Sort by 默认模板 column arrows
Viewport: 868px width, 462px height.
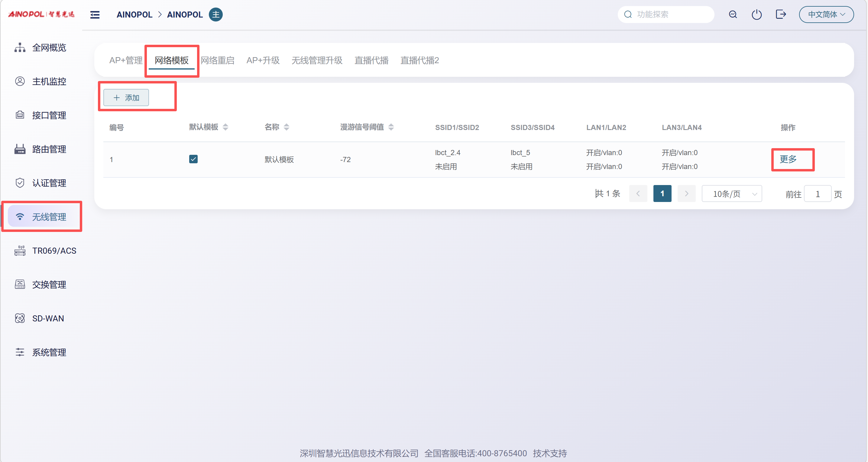tap(225, 127)
